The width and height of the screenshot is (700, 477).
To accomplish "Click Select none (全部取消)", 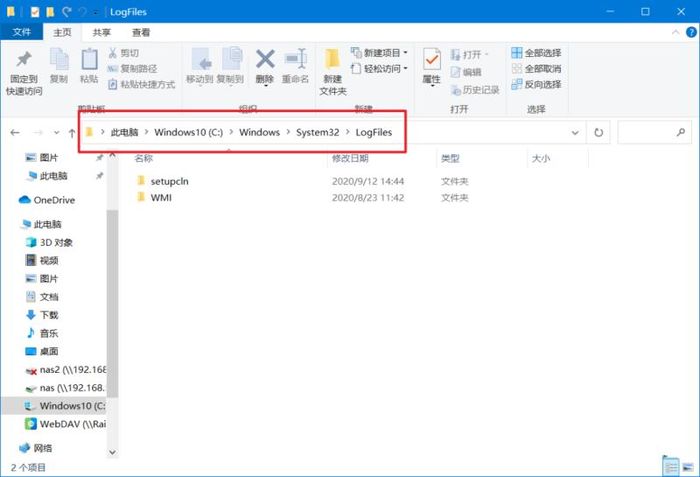I will tap(536, 69).
